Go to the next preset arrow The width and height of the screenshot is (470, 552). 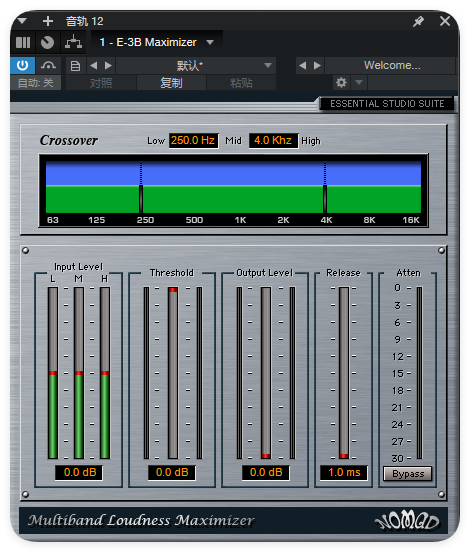pos(108,66)
